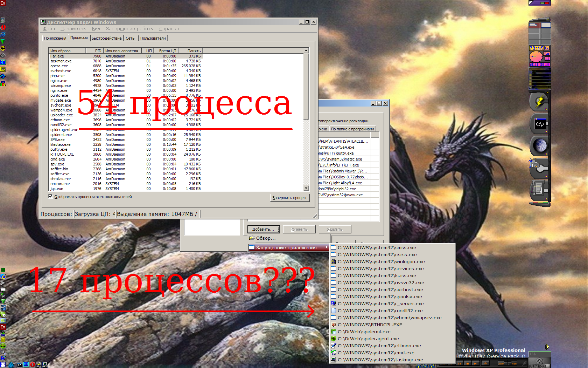Pick C:\DrWeb\spiderml.exe from the list
588x368 pixels.
click(392, 332)
